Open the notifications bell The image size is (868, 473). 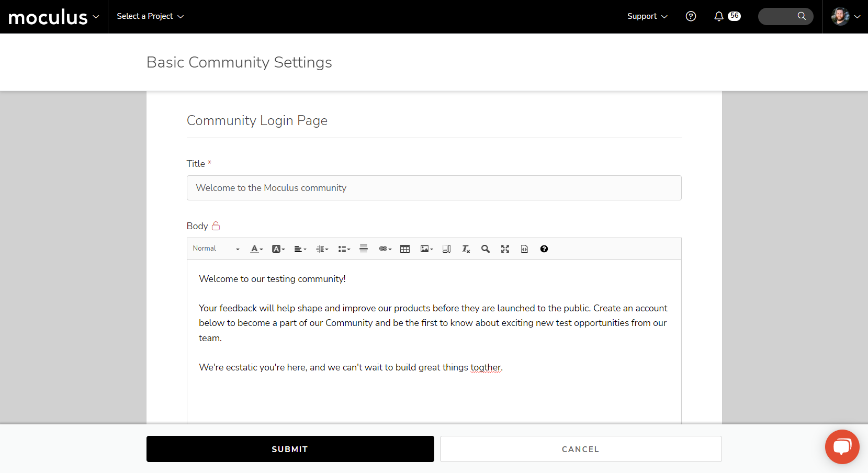tap(719, 16)
